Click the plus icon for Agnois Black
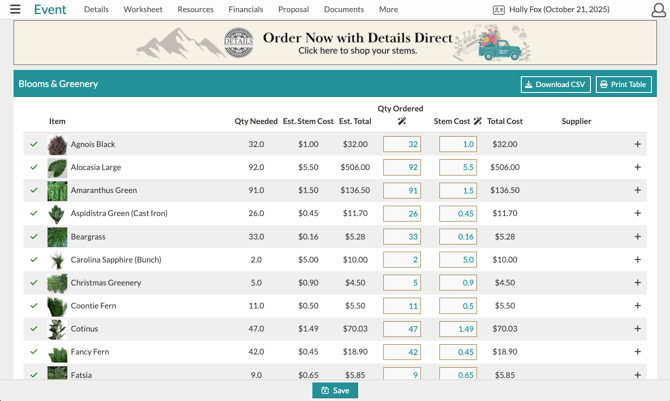 tap(637, 144)
